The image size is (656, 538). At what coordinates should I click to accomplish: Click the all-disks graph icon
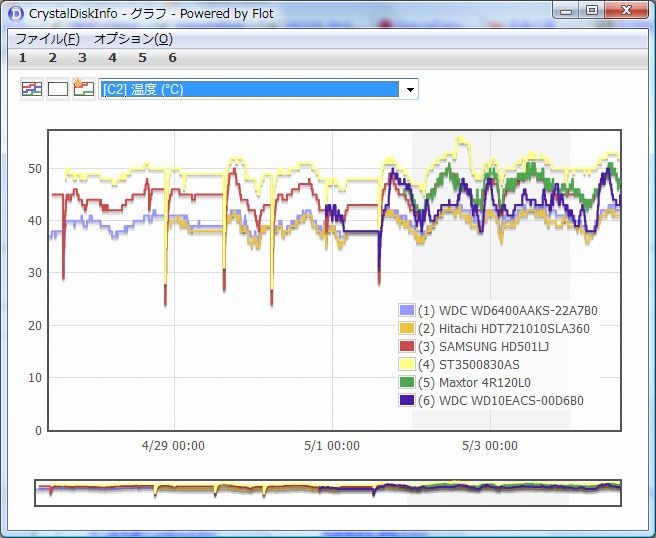32,89
